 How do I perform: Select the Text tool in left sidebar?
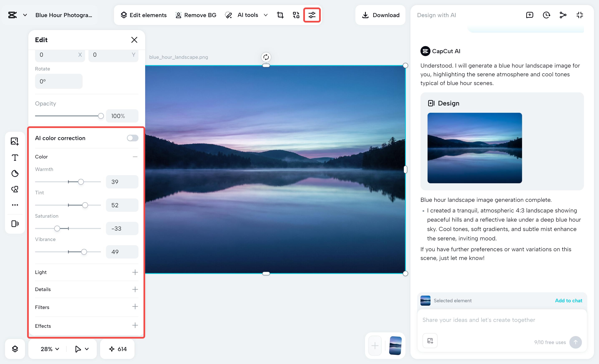(x=15, y=157)
